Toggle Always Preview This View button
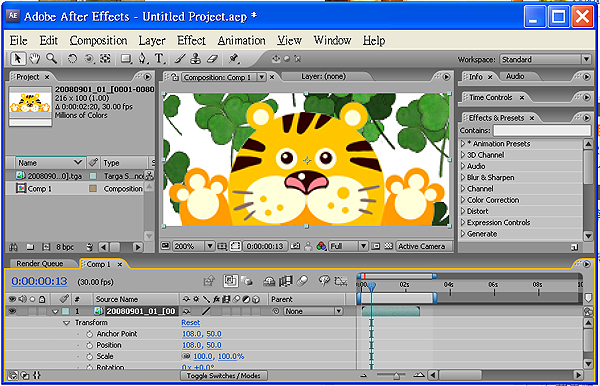The image size is (600, 386). click(165, 246)
